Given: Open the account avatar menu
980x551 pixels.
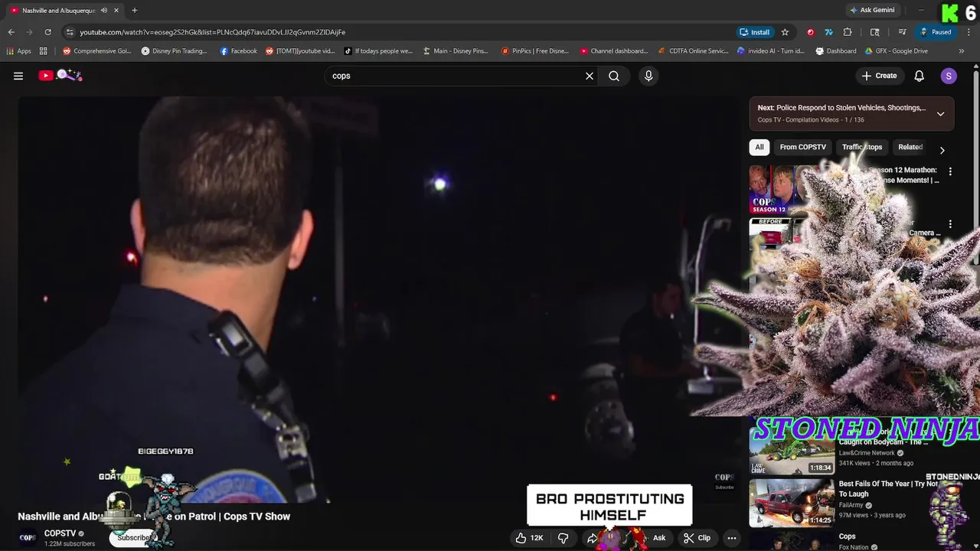Looking at the screenshot, I should point(949,76).
